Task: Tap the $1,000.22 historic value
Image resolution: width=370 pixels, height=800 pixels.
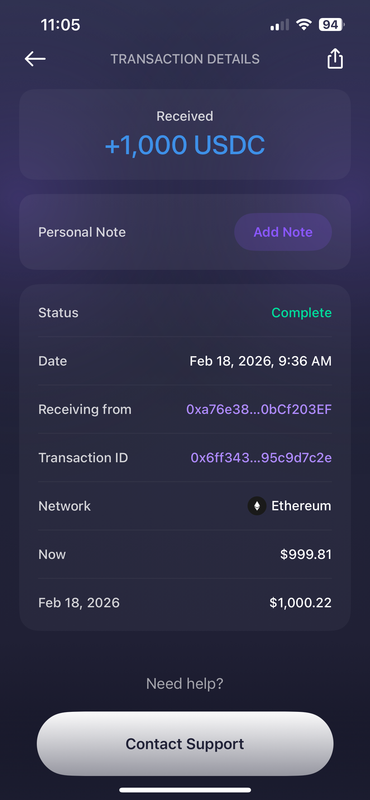Action: pos(301,603)
